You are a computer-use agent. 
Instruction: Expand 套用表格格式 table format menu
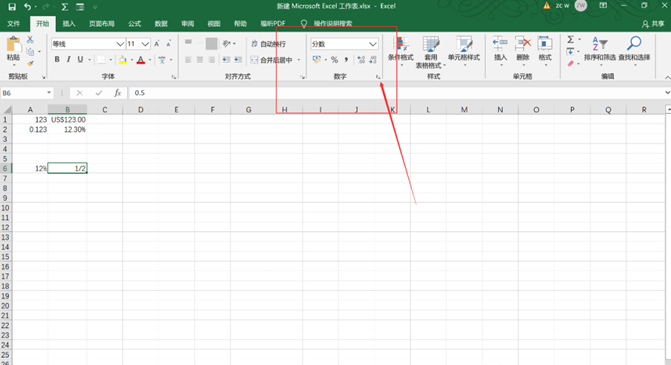431,52
